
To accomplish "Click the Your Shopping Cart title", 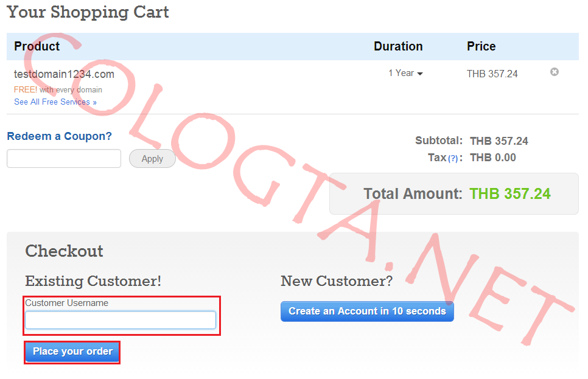I will coord(88,12).
